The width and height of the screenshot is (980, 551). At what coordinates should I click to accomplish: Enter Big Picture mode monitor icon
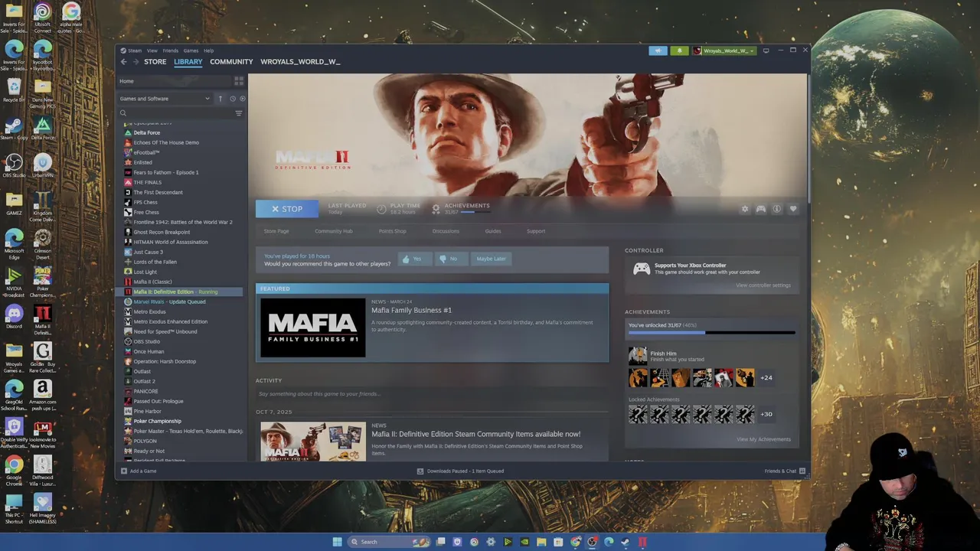(766, 51)
